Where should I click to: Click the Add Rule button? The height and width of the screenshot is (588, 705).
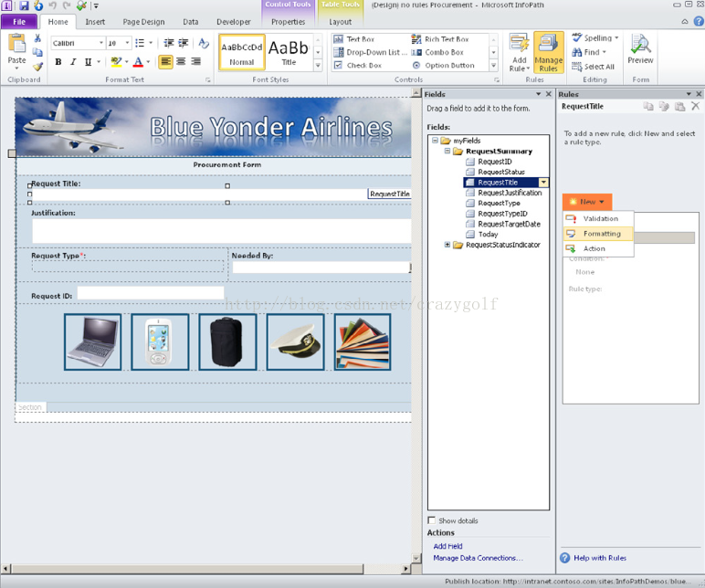[x=520, y=52]
